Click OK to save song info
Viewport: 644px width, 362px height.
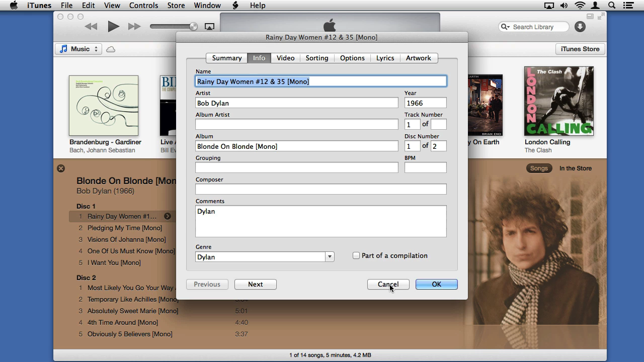(x=436, y=284)
